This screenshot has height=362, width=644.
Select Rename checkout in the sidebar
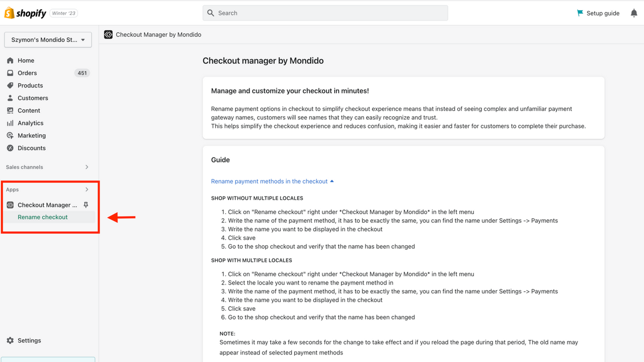pyautogui.click(x=43, y=217)
